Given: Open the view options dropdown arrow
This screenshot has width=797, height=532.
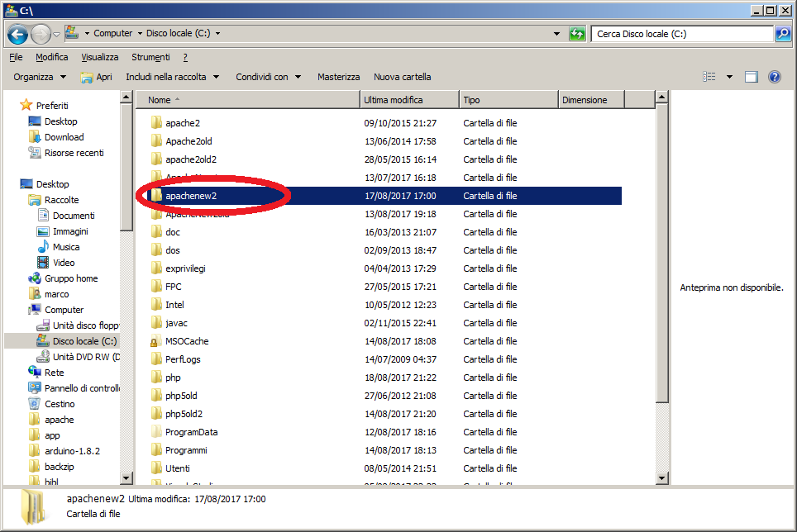Looking at the screenshot, I should pyautogui.click(x=729, y=77).
